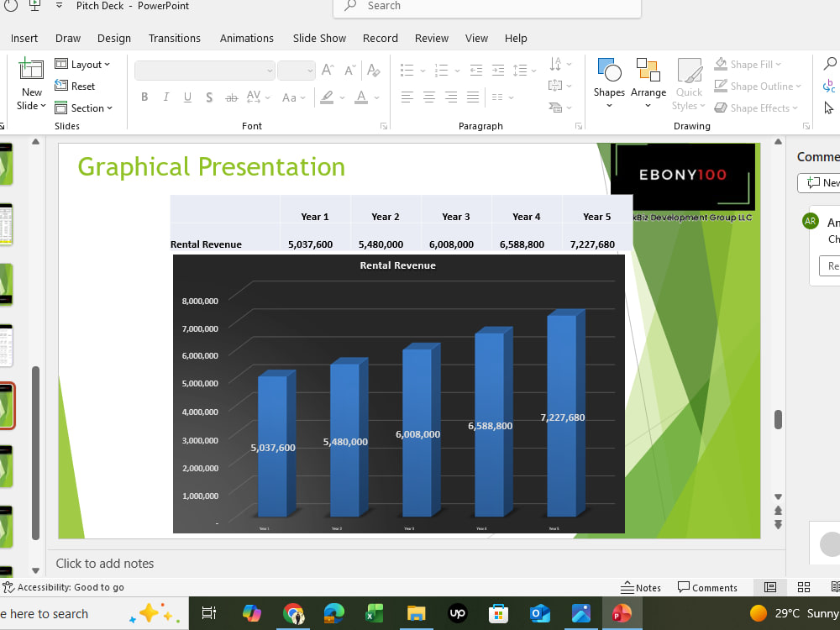Image resolution: width=840 pixels, height=630 pixels.
Task: Toggle Bold formatting
Action: click(144, 97)
